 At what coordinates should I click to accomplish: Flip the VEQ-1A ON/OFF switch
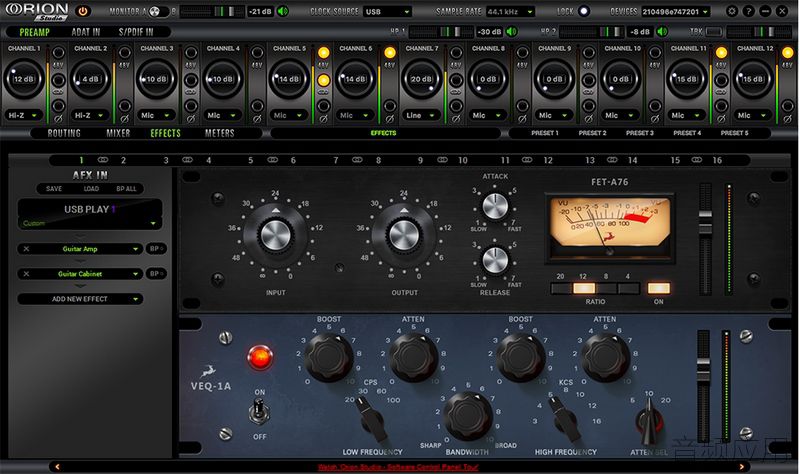[x=259, y=411]
